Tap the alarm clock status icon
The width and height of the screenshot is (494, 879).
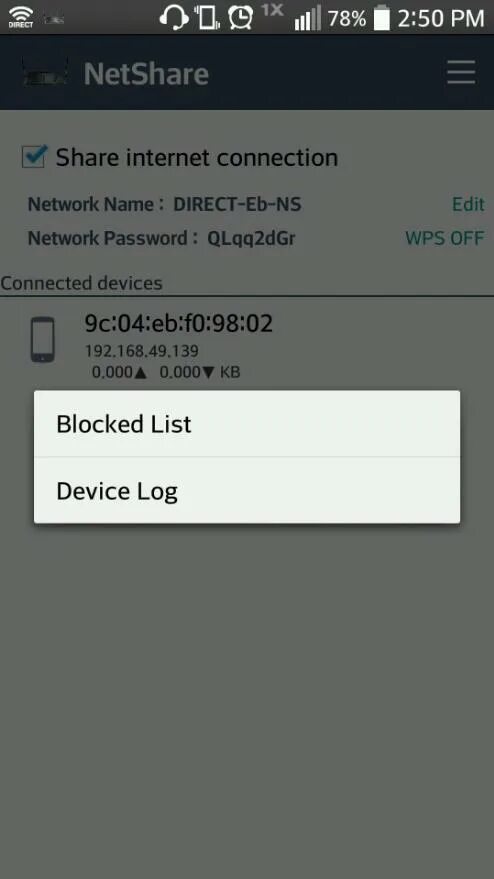[240, 17]
